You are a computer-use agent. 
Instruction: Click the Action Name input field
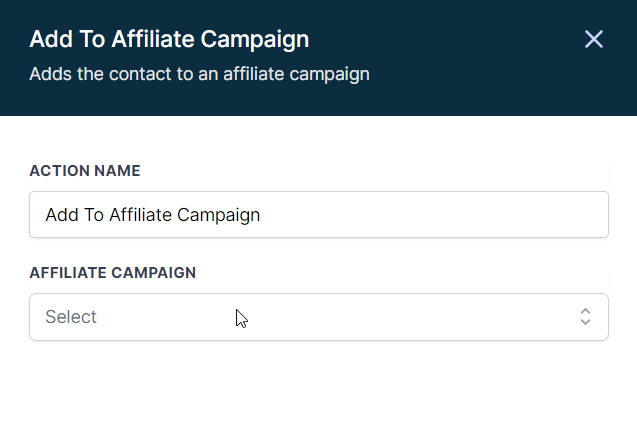pyautogui.click(x=318, y=215)
